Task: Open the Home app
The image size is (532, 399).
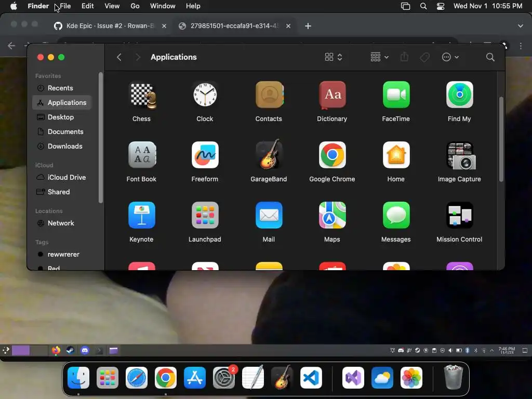Action: [x=396, y=155]
